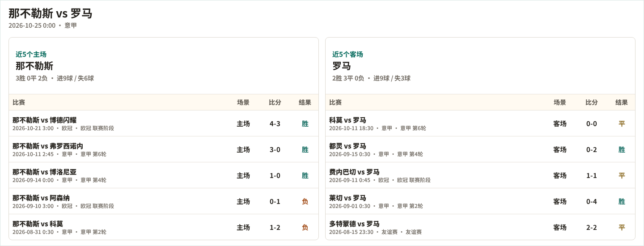Click the 平 result in 费内巴切 row
The image size is (644, 246).
point(622,176)
